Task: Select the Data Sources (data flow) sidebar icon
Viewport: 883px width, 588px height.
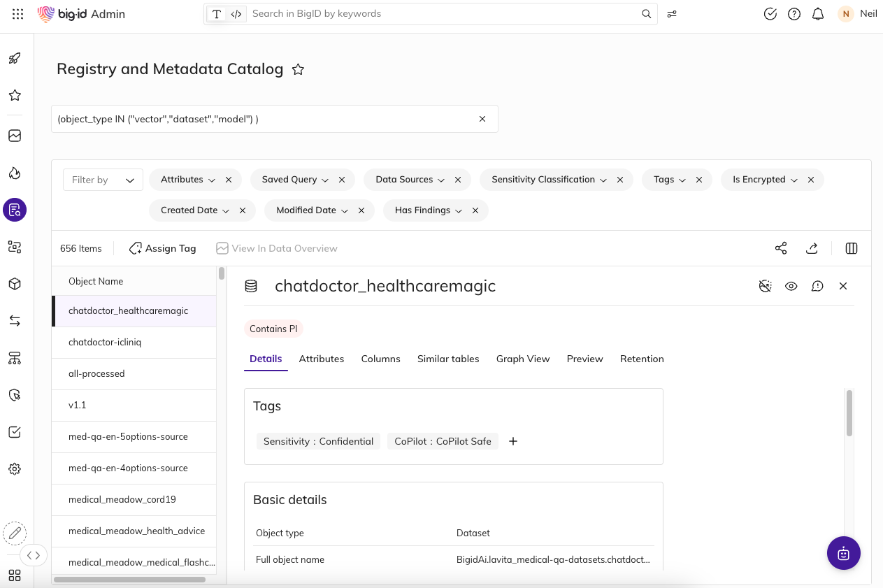Action: [15, 320]
